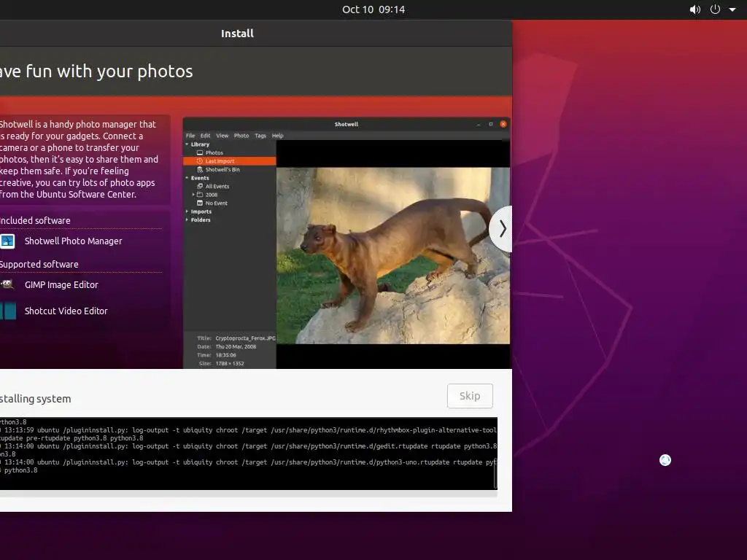The width and height of the screenshot is (747, 560).
Task: Advance slideshow with the next arrow
Action: click(501, 229)
